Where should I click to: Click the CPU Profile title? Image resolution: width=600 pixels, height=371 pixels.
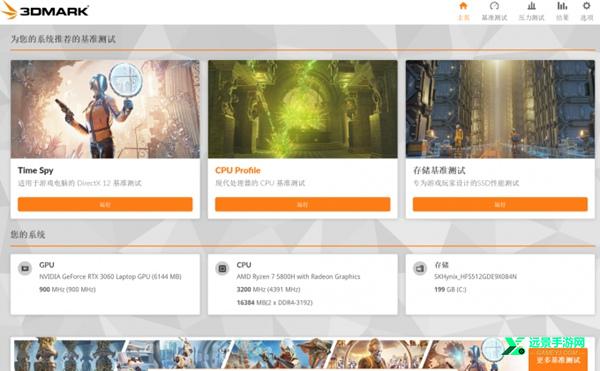pyautogui.click(x=238, y=170)
